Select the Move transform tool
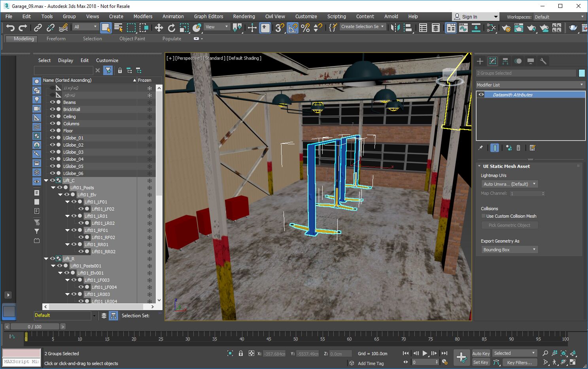The height and width of the screenshot is (369, 588). click(159, 28)
